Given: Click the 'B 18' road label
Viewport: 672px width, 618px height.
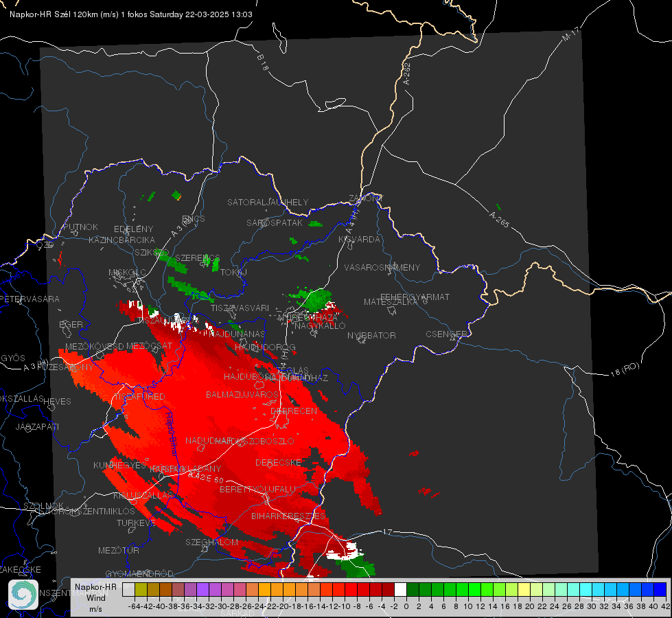Looking at the screenshot, I should [263, 62].
